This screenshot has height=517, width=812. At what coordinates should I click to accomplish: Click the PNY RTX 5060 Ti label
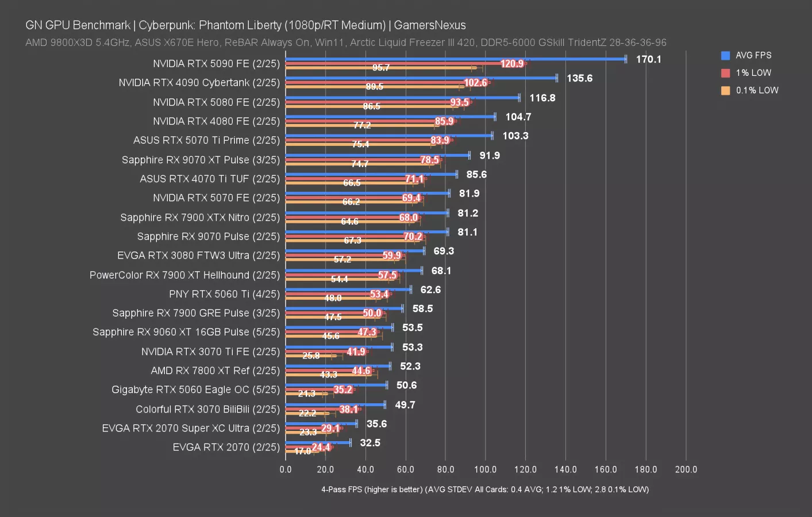[224, 294]
